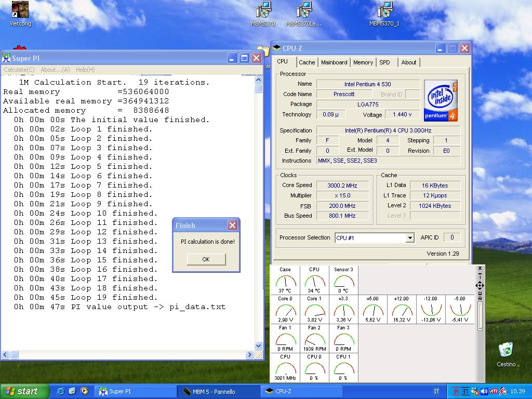Switch to the About tab in CPU-Z
The width and height of the screenshot is (532, 399).
point(409,62)
